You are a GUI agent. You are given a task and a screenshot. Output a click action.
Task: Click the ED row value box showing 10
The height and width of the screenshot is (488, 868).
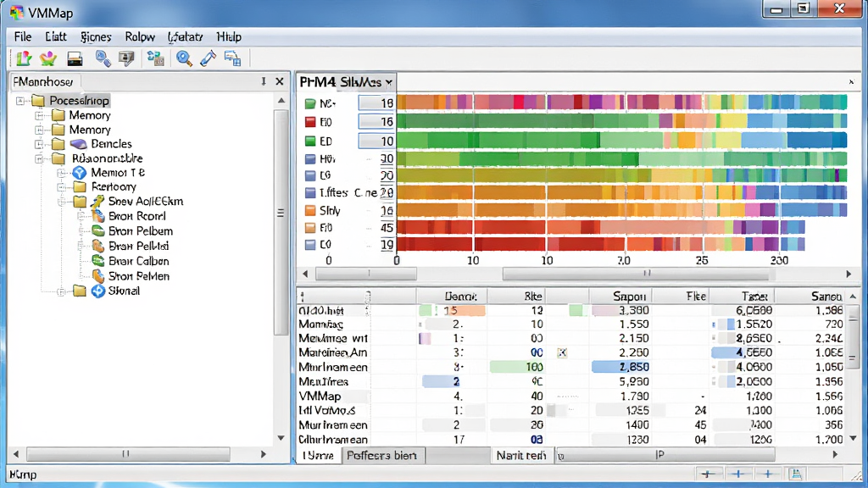click(376, 141)
